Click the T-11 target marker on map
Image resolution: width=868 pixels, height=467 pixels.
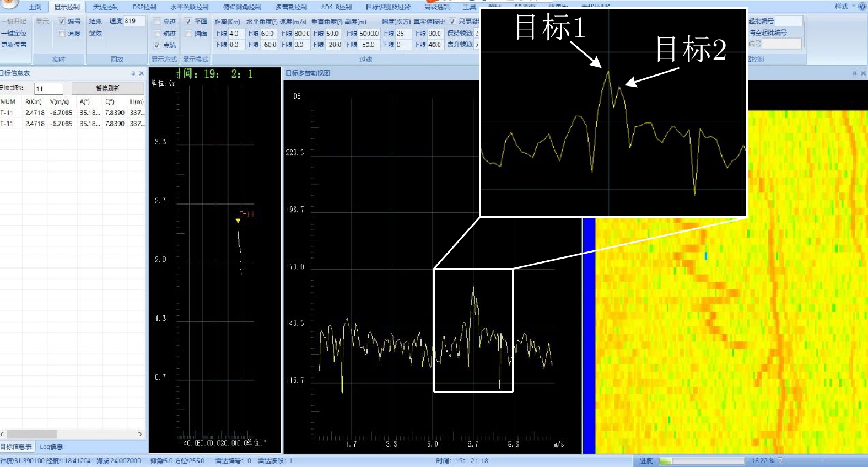(238, 221)
